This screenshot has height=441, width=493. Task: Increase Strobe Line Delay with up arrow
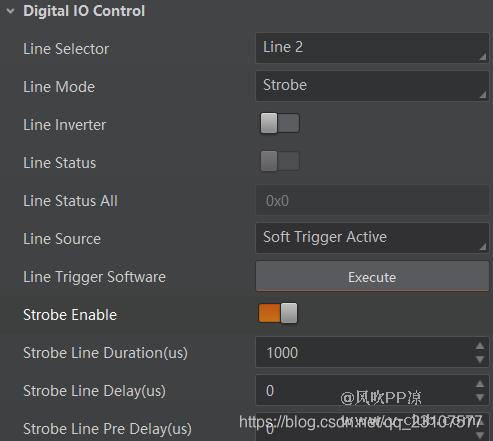[x=480, y=384]
